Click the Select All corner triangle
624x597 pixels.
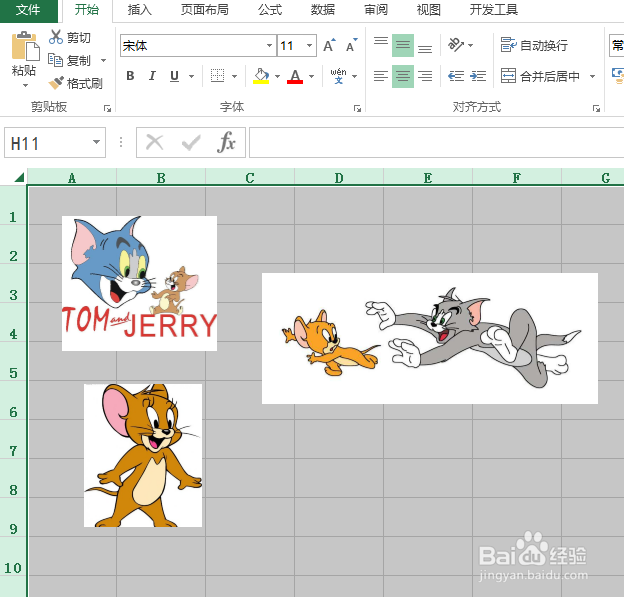click(x=19, y=177)
